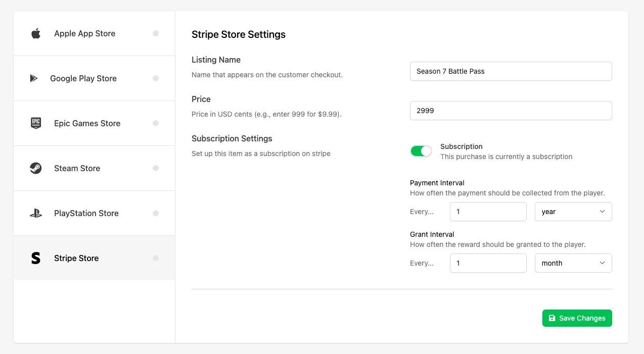Open the PlayStation Store tab
Viewport: 644px width, 354px height.
[x=94, y=213]
